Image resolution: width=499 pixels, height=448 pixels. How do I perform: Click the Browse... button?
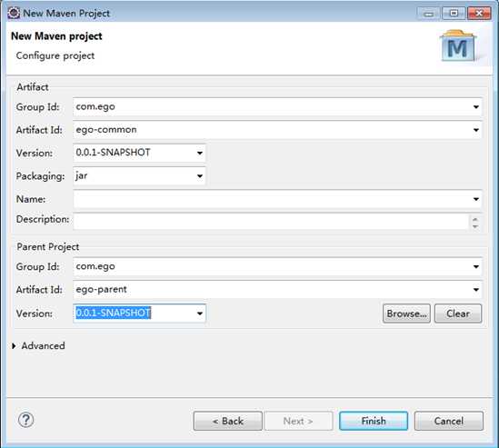coord(406,314)
